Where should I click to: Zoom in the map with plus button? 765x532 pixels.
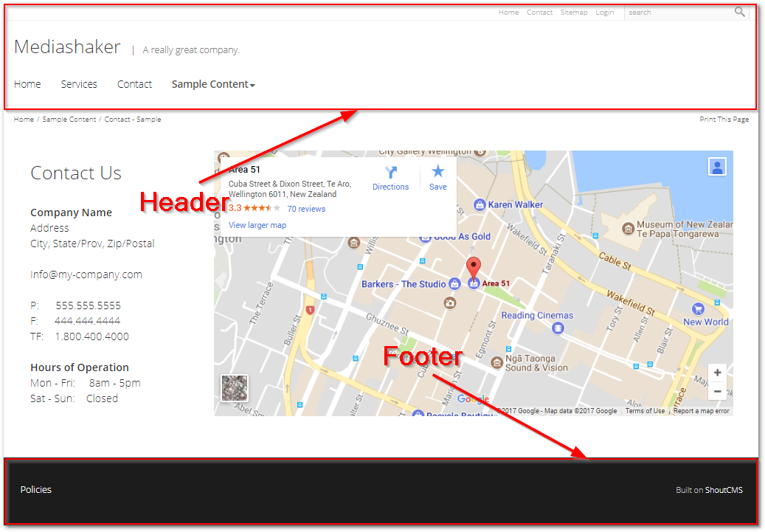[x=717, y=373]
